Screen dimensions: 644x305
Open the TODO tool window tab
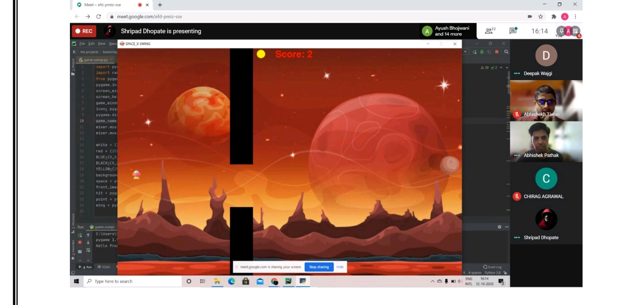[x=104, y=267]
